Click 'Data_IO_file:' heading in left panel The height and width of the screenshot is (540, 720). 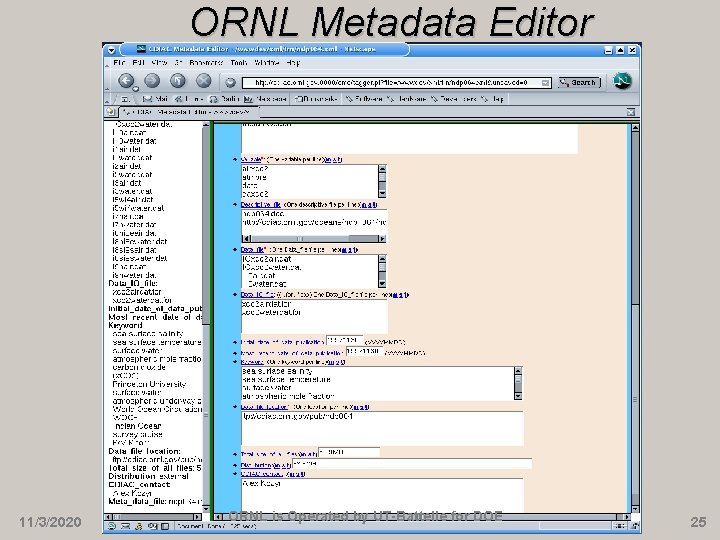133,283
